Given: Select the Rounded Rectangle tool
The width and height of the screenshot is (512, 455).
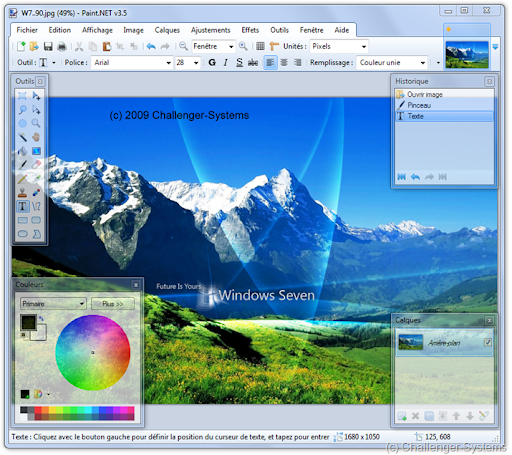Looking at the screenshot, I should (x=36, y=220).
